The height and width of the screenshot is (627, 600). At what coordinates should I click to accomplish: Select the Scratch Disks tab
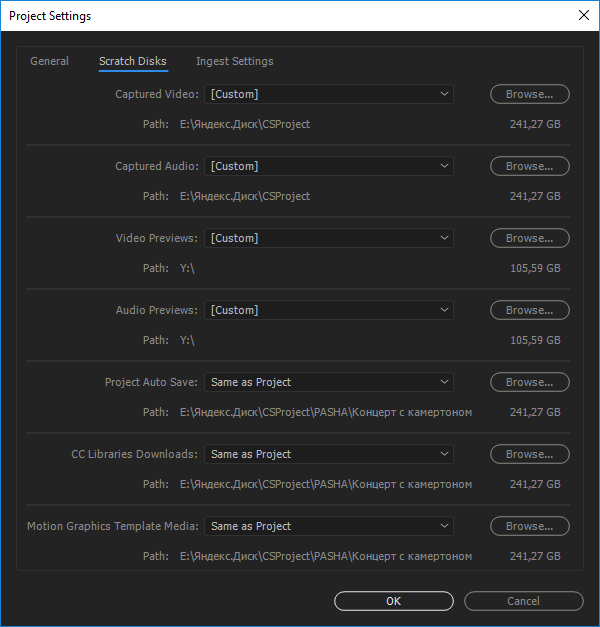(133, 61)
